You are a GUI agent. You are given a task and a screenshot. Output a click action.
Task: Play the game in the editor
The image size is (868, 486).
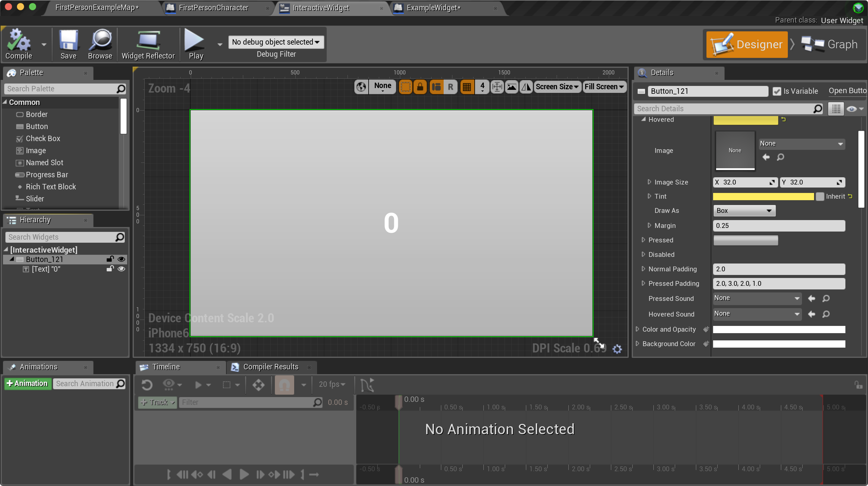195,44
